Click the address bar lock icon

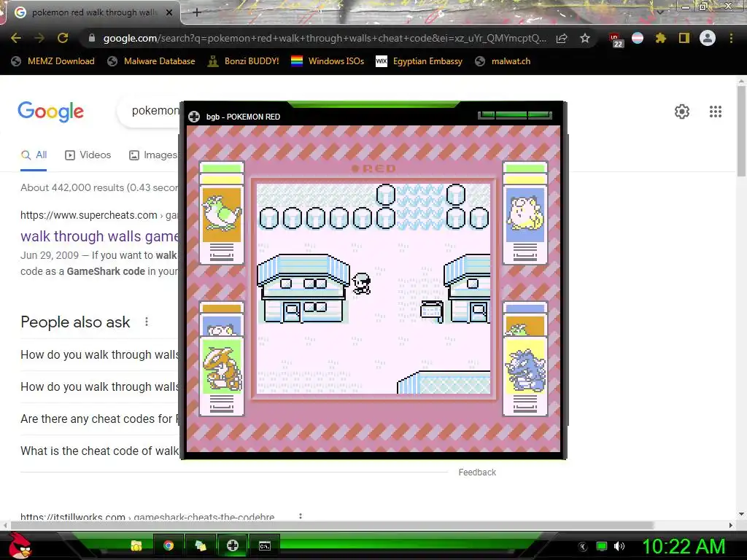coord(92,38)
